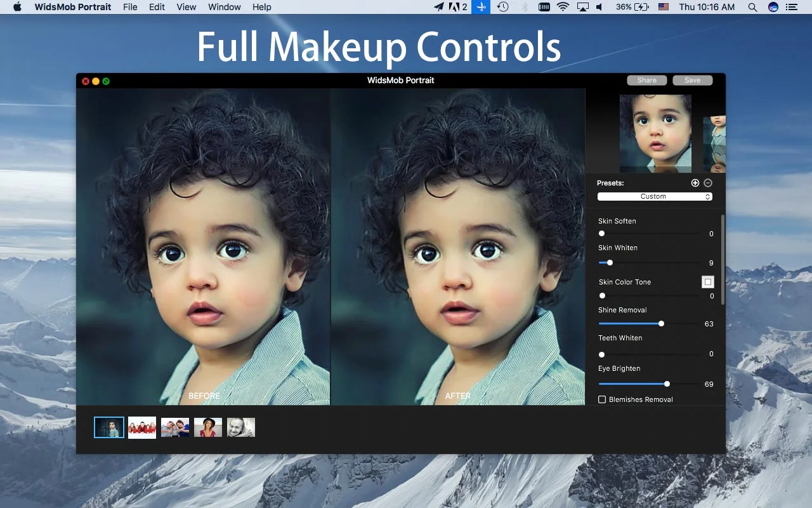Adjust sound via the volume icon
Screen dimensions: 812x508
[599, 7]
